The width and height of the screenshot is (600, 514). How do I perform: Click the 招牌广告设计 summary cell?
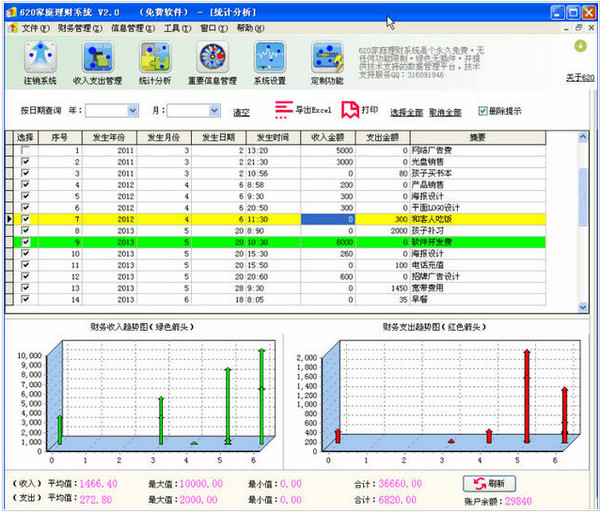click(478, 276)
